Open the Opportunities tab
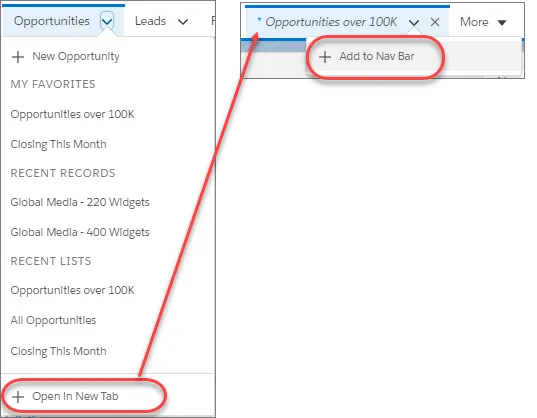The image size is (537, 418). (x=51, y=21)
